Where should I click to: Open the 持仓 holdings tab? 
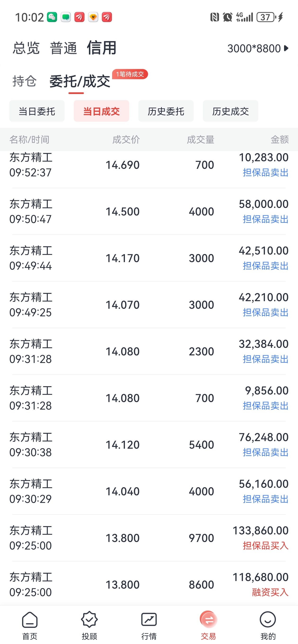click(x=25, y=81)
